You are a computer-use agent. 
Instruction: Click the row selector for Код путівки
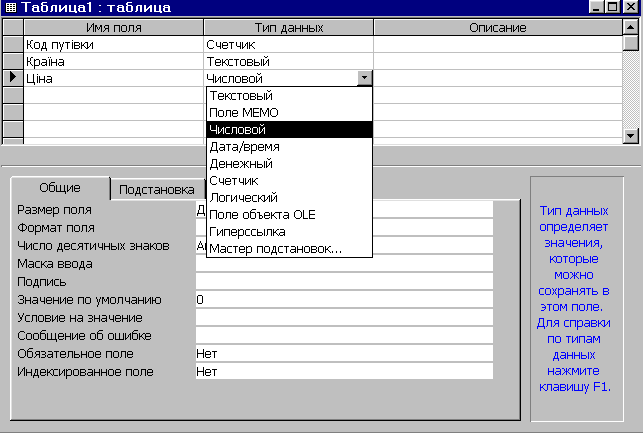pyautogui.click(x=13, y=44)
